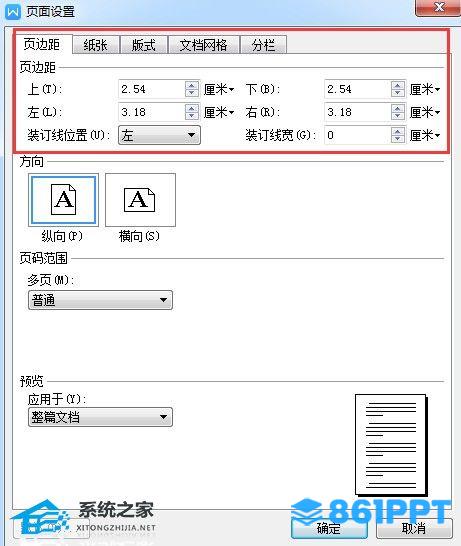Open the gutter position (装订线位置) dropdown
Image resolution: width=461 pixels, height=546 pixels.
click(x=159, y=135)
